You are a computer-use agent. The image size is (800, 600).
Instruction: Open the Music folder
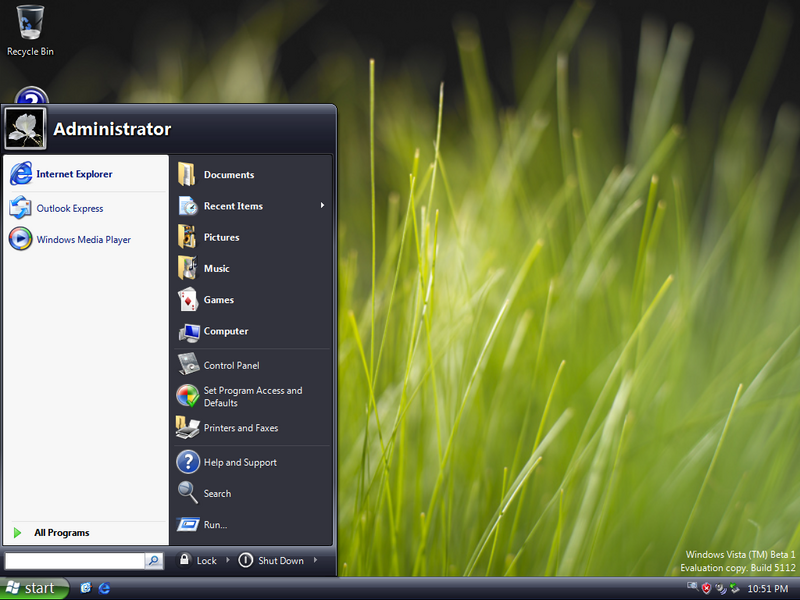(x=216, y=269)
